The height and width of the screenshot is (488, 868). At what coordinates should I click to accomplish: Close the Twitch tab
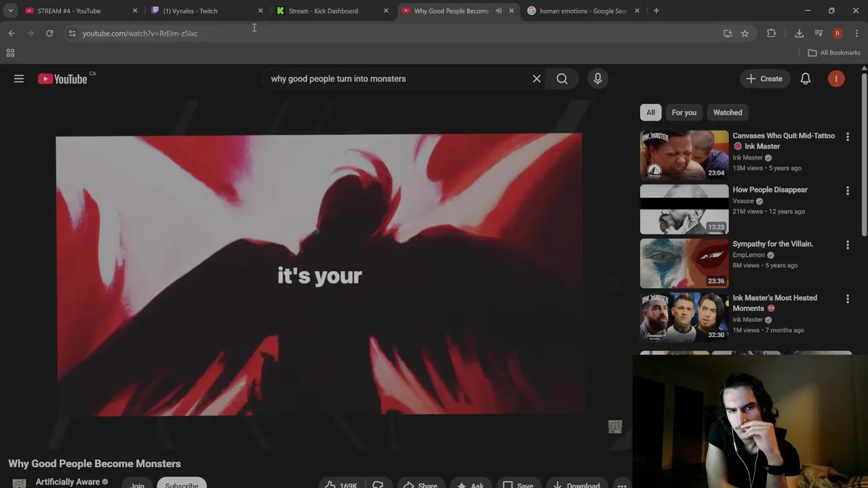point(260,11)
